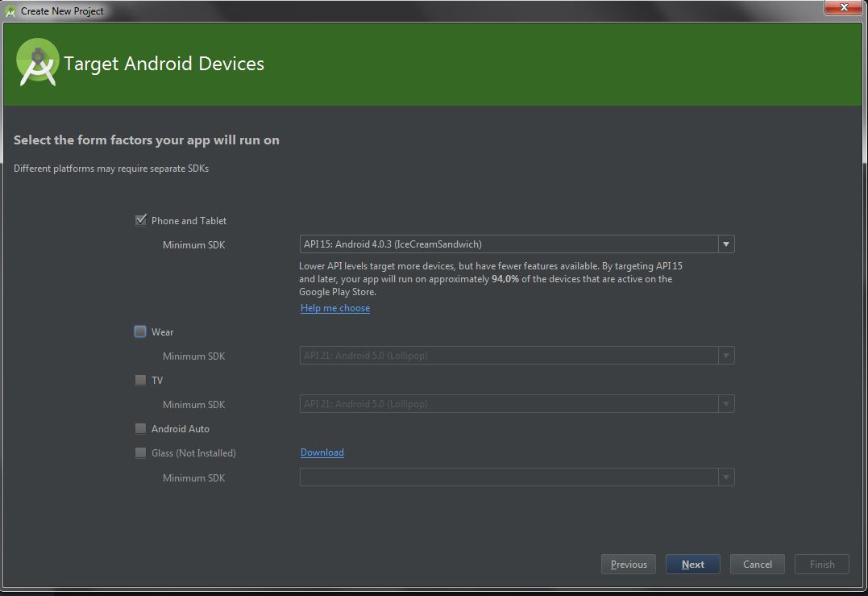Click the Create New Project title bar
This screenshot has width=868, height=596.
(403, 10)
